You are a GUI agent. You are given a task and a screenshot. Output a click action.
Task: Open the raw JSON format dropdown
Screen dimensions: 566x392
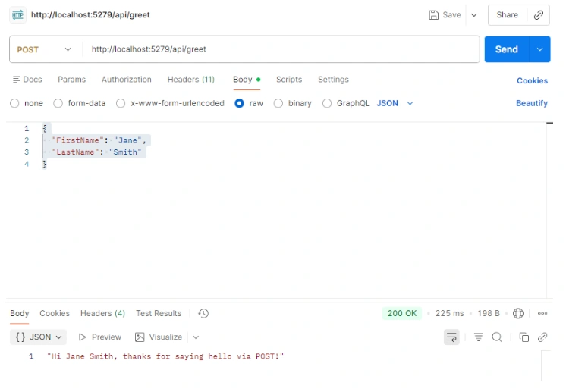click(x=395, y=104)
